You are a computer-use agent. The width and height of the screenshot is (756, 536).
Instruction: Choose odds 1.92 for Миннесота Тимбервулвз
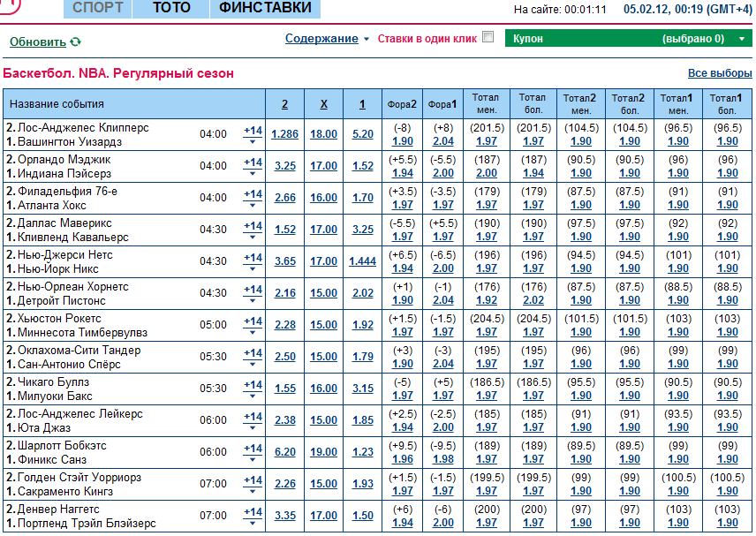363,325
